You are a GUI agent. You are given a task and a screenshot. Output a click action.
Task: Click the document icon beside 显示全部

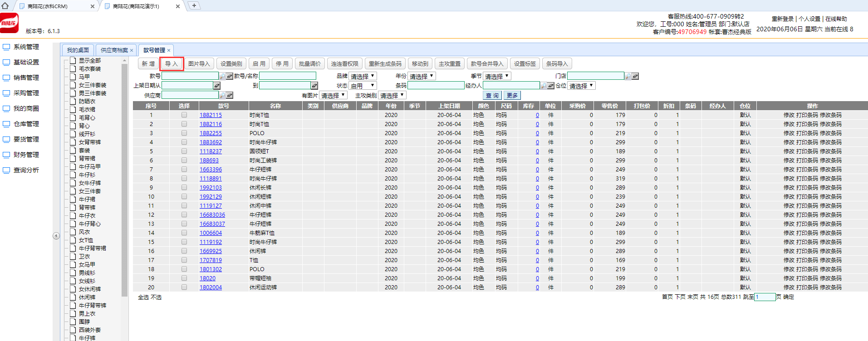pos(73,60)
